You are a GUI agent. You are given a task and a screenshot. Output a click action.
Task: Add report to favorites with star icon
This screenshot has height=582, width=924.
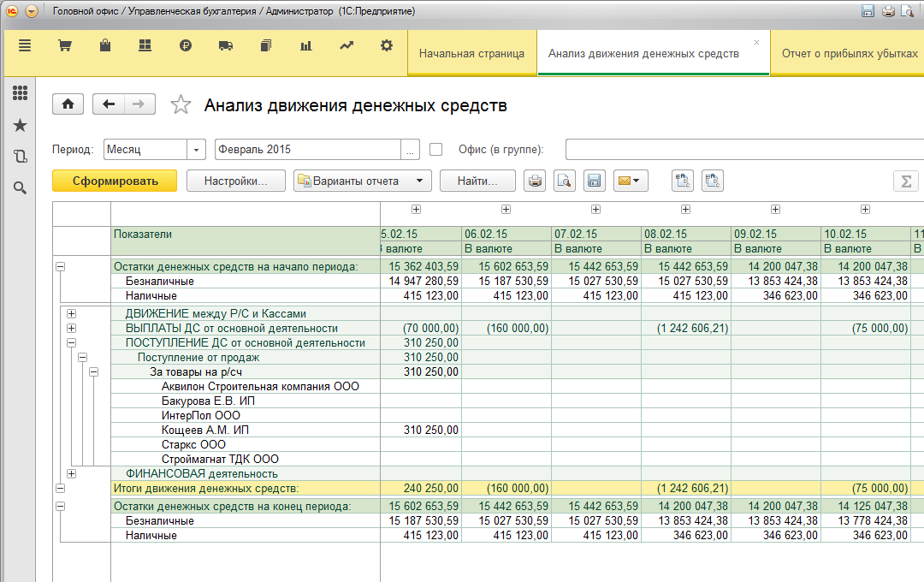point(181,105)
